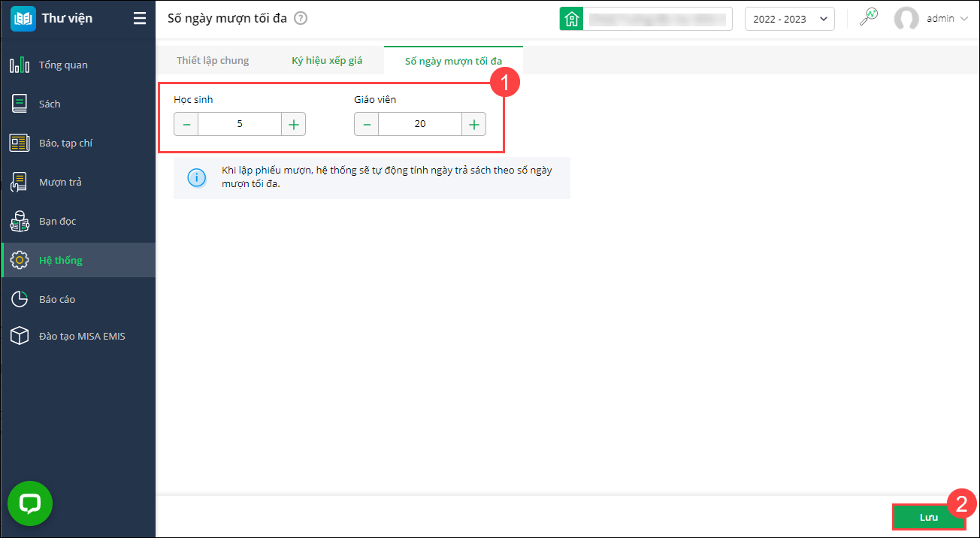Select the Số ngày mượn tối đa tab
This screenshot has width=980, height=538.
coord(453,60)
